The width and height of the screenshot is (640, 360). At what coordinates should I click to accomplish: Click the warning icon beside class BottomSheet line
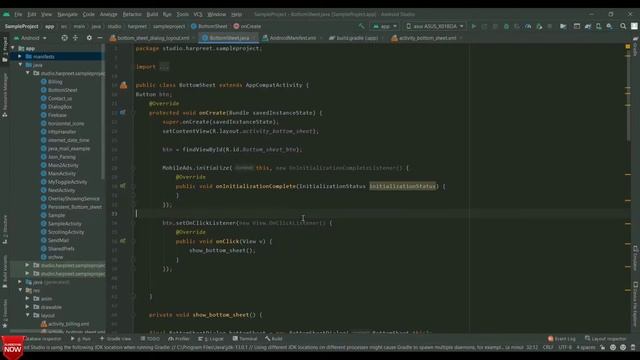click(124, 85)
